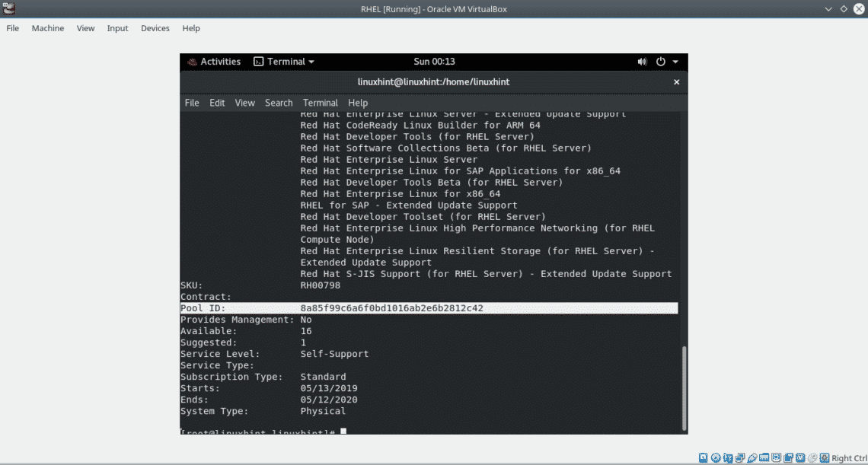Click the USB devices status icon
Screen dimensions: 868x465
[752, 458]
